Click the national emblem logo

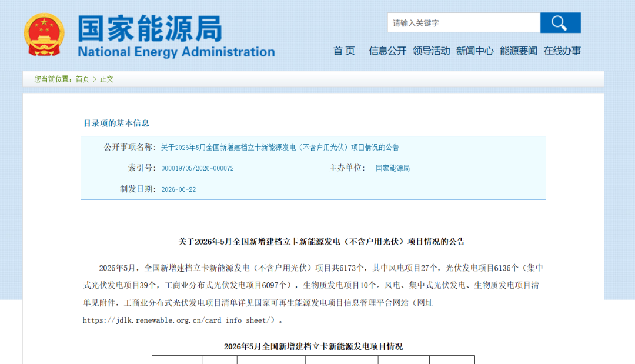click(x=44, y=35)
